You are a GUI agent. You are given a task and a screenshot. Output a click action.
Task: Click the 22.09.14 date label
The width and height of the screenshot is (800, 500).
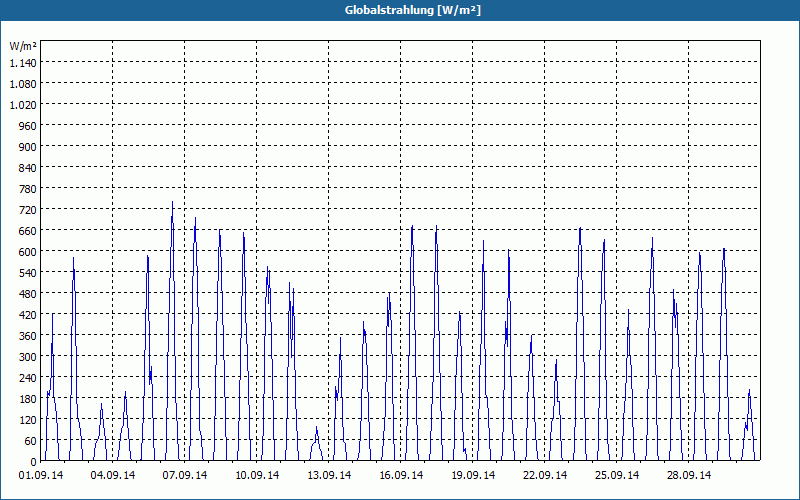point(544,475)
